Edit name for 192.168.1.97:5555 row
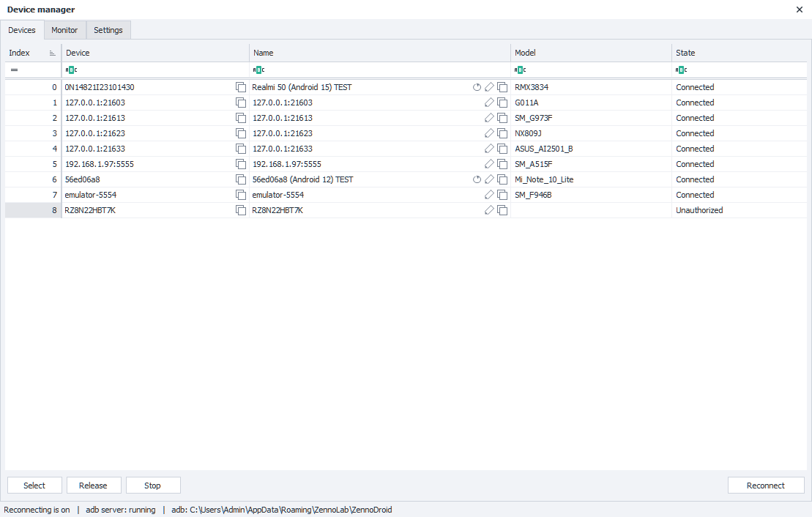The width and height of the screenshot is (812, 517). [489, 164]
